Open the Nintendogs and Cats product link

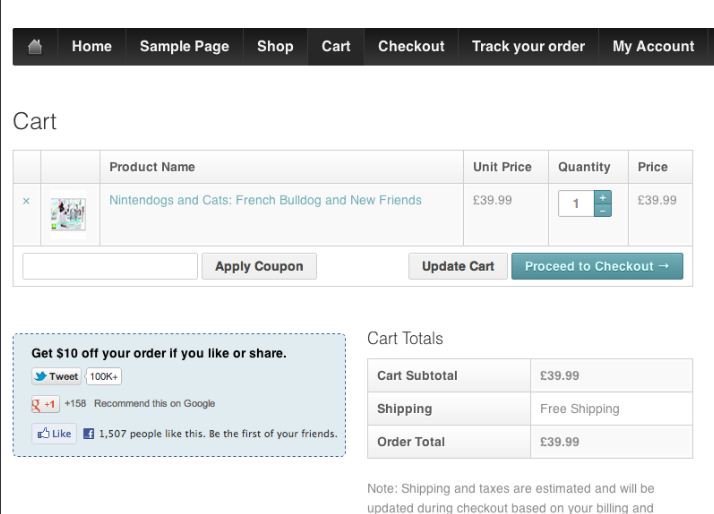(265, 200)
